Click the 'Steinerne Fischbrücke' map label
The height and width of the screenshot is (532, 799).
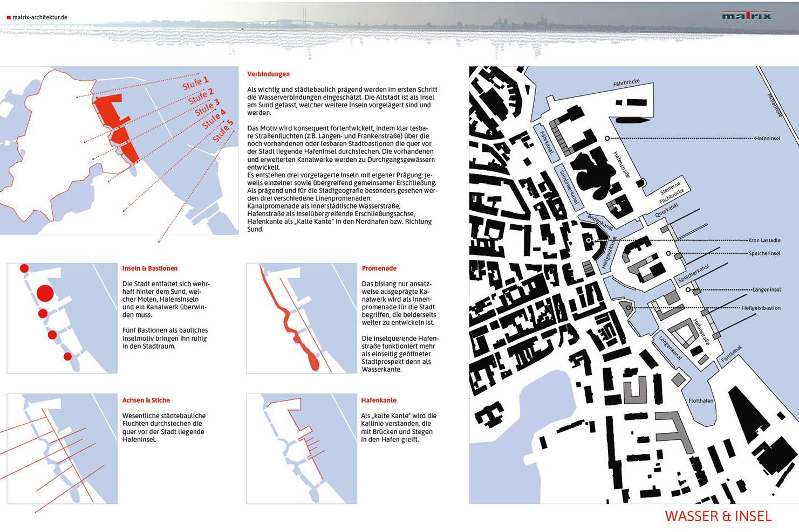pyautogui.click(x=671, y=192)
